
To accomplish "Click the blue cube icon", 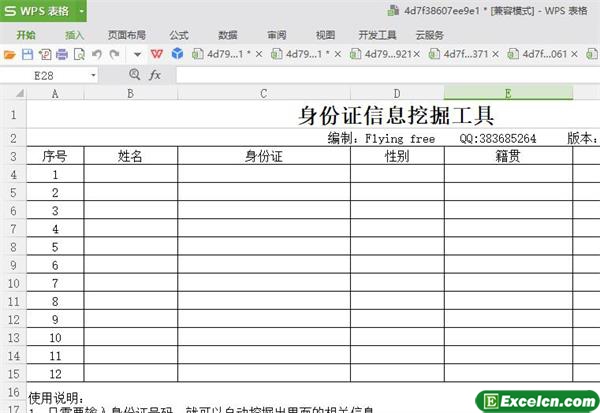I will pos(177,54).
